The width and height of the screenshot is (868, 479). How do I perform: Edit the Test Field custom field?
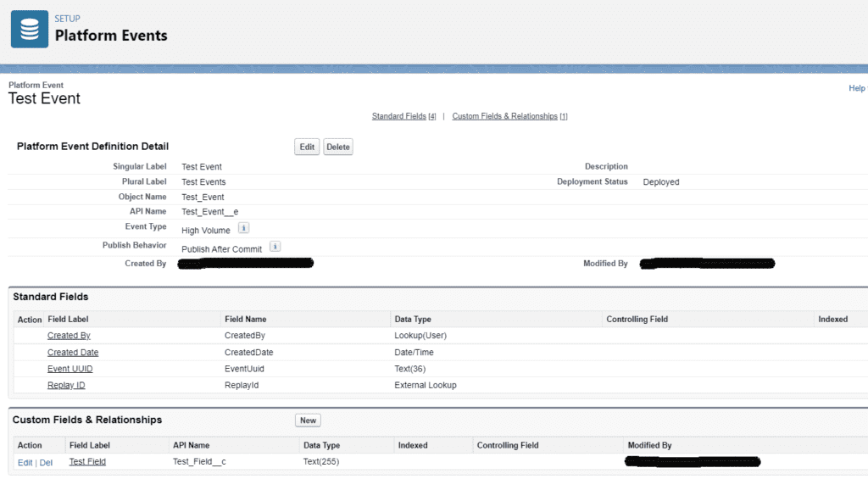(x=25, y=462)
